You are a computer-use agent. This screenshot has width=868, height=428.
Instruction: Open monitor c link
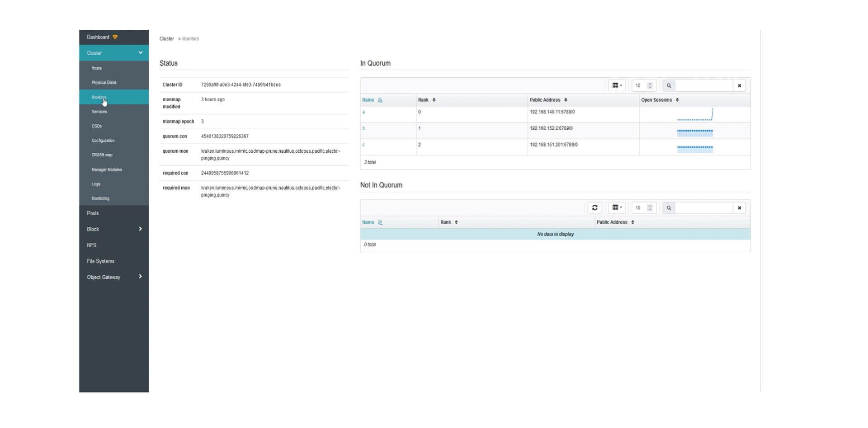pos(363,145)
